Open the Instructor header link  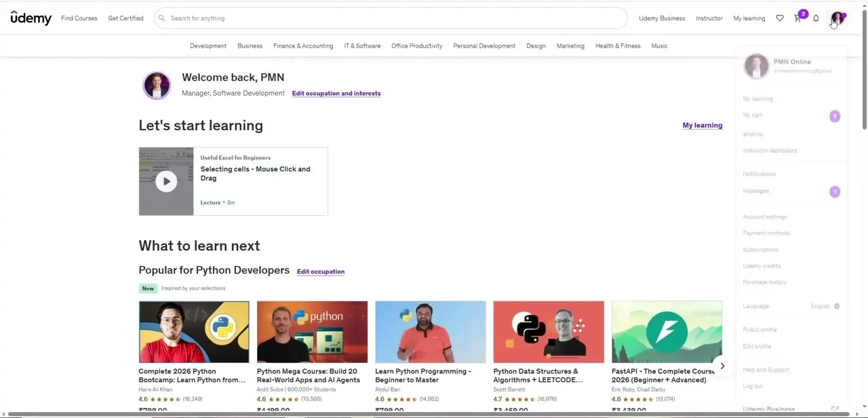709,18
